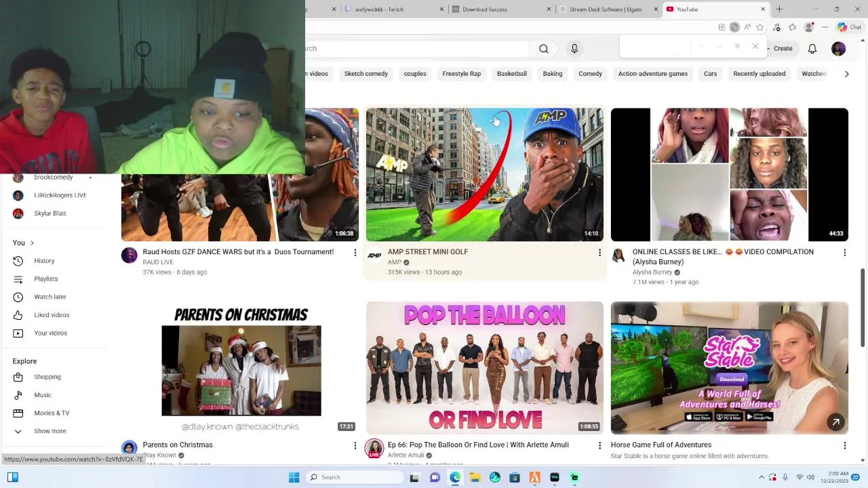This screenshot has height=488, width=868.
Task: Open History in sidebar
Action: [x=53, y=261]
